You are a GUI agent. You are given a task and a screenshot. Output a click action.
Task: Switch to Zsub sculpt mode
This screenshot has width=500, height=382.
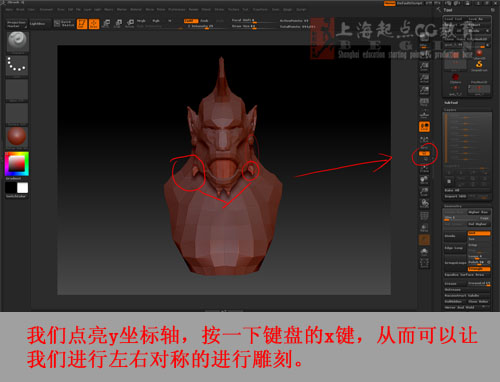(x=204, y=21)
